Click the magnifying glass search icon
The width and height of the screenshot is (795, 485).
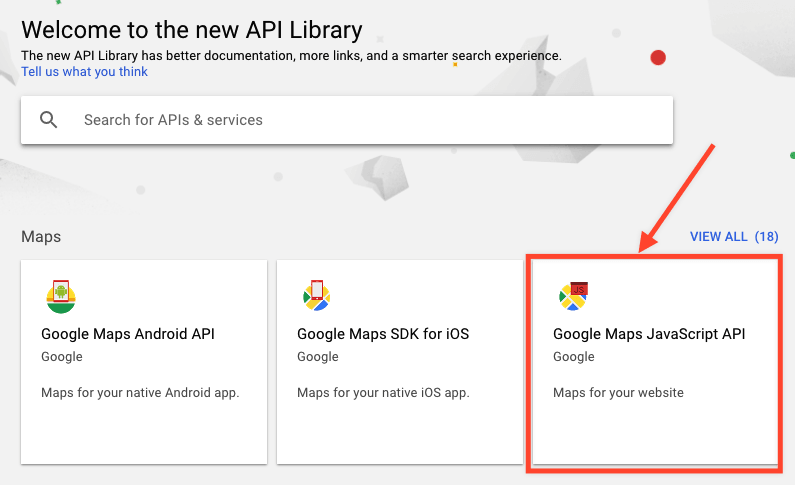pos(49,120)
